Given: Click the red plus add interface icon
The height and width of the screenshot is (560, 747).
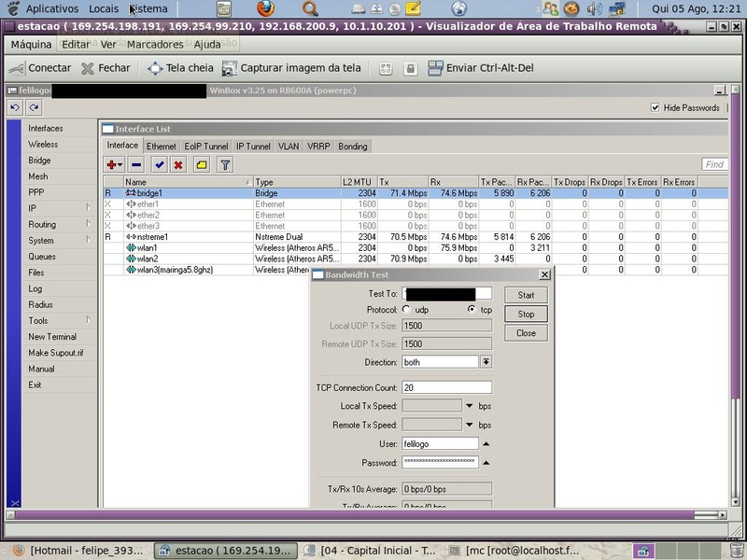Looking at the screenshot, I should [x=112, y=165].
